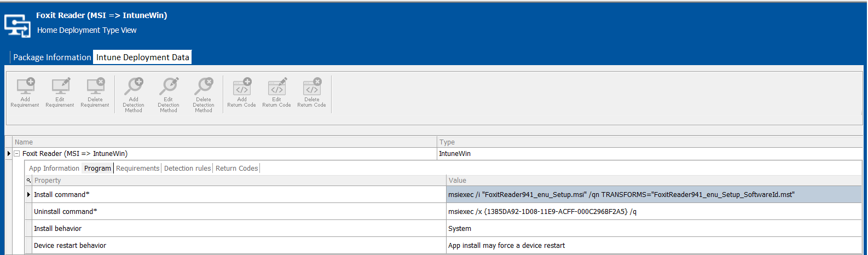Image resolution: width=868 pixels, height=255 pixels.
Task: Switch to the Return Codes tab
Action: pos(236,169)
